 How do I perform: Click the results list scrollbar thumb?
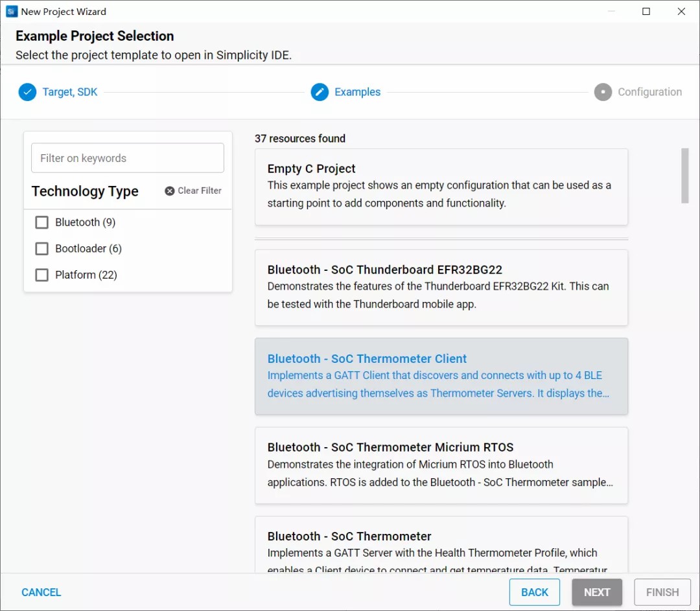coord(685,176)
